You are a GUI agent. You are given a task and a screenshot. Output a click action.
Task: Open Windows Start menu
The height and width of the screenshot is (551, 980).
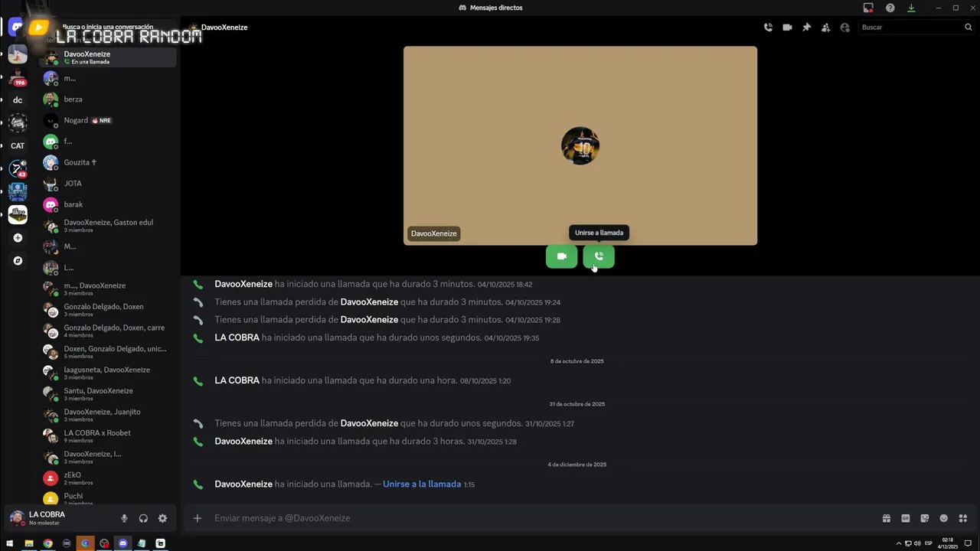click(10, 543)
